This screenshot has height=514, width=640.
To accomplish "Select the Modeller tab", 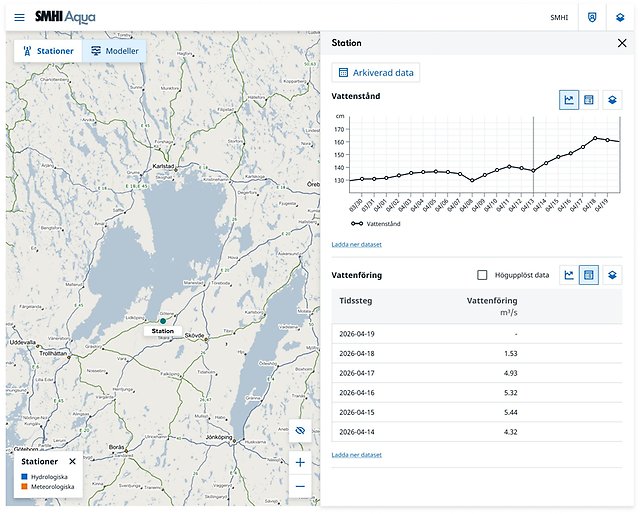I will point(114,51).
